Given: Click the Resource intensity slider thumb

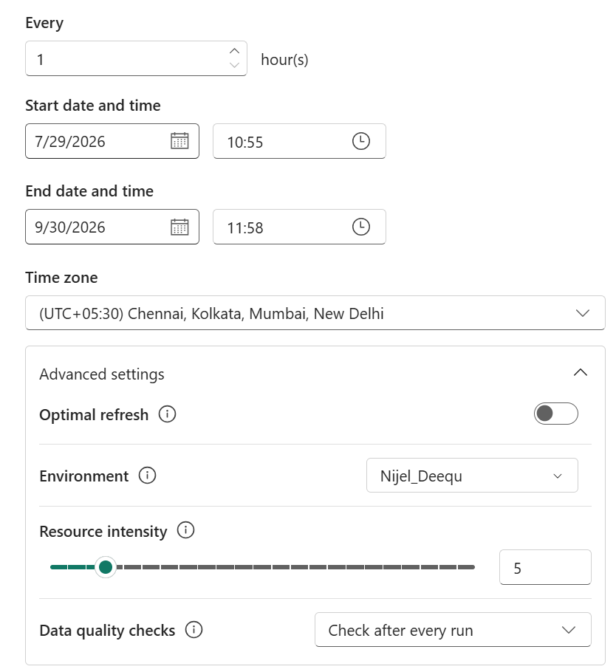Looking at the screenshot, I should click(x=106, y=567).
